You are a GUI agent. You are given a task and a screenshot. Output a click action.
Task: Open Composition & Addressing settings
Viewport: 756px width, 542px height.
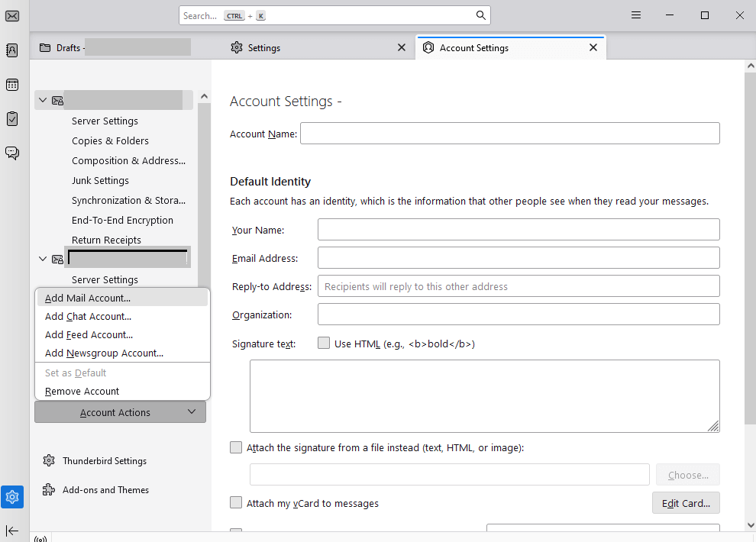tap(128, 160)
